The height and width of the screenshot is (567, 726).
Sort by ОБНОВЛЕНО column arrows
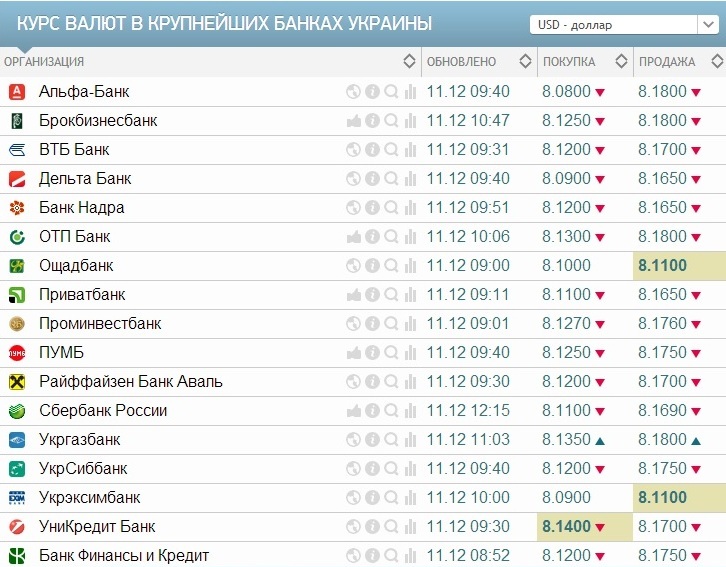(525, 61)
